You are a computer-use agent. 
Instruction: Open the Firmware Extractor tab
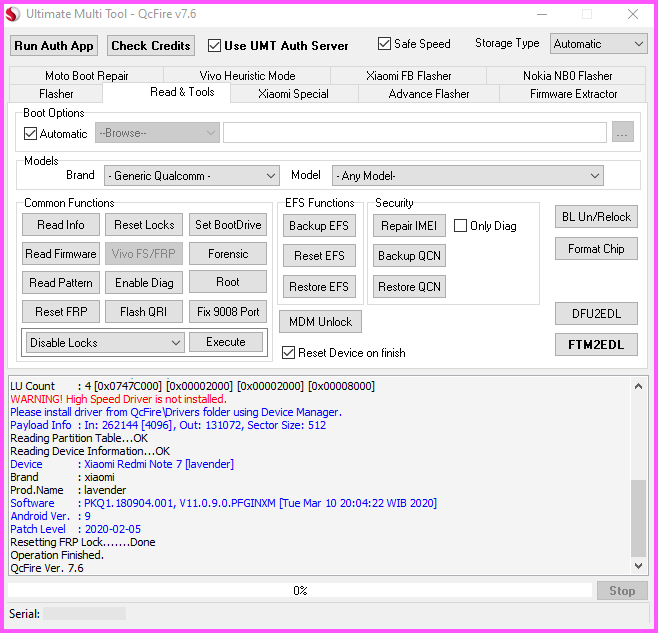573,94
